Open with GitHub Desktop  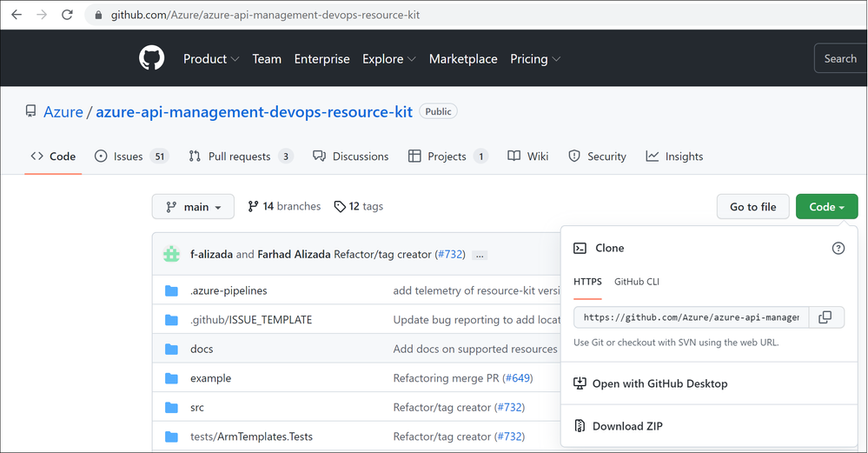659,383
